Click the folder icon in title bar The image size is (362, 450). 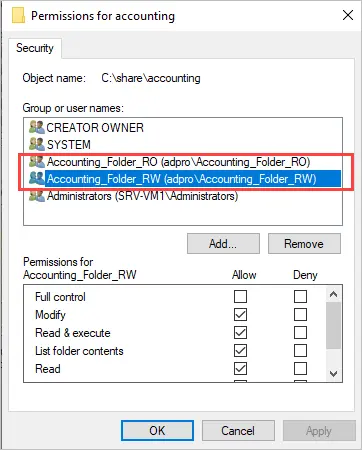19,16
